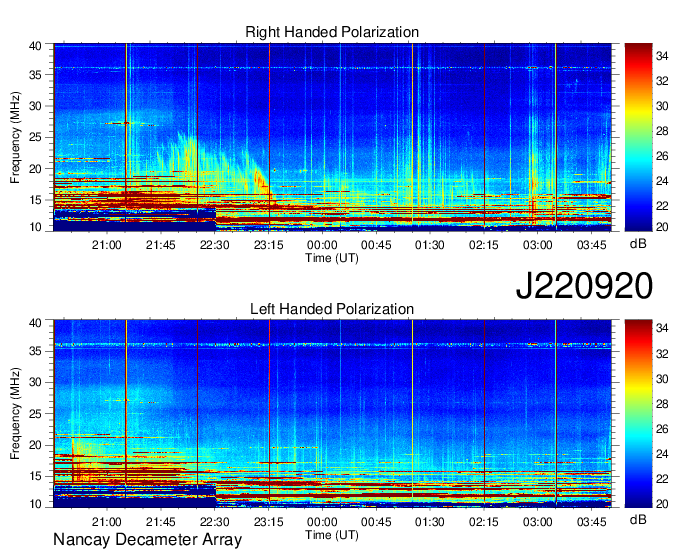680x552 pixels.
Task: Click the 15 MHz tick of Right Handed plot
Action: 35,200
